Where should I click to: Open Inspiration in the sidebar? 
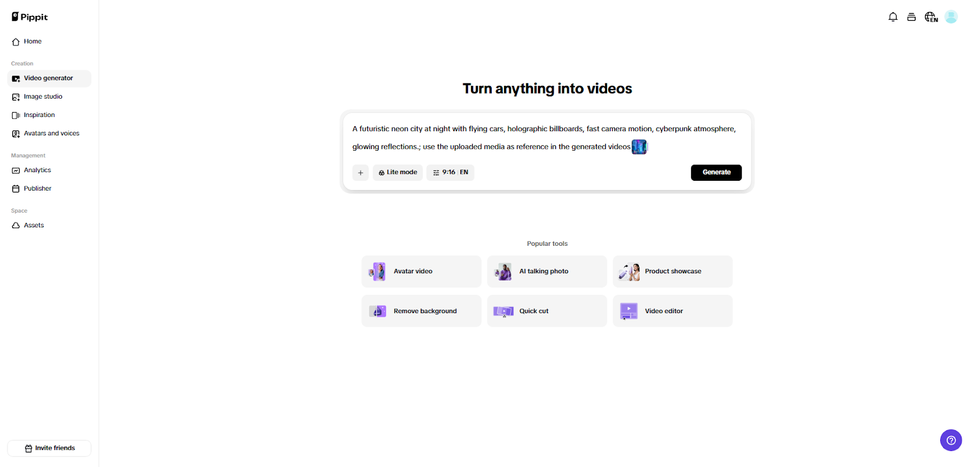tap(39, 115)
